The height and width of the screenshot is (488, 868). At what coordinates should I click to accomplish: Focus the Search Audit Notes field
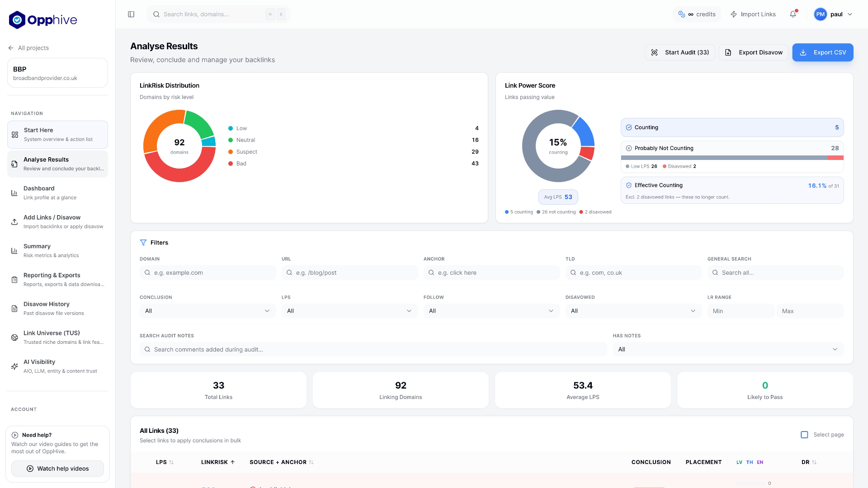(373, 349)
